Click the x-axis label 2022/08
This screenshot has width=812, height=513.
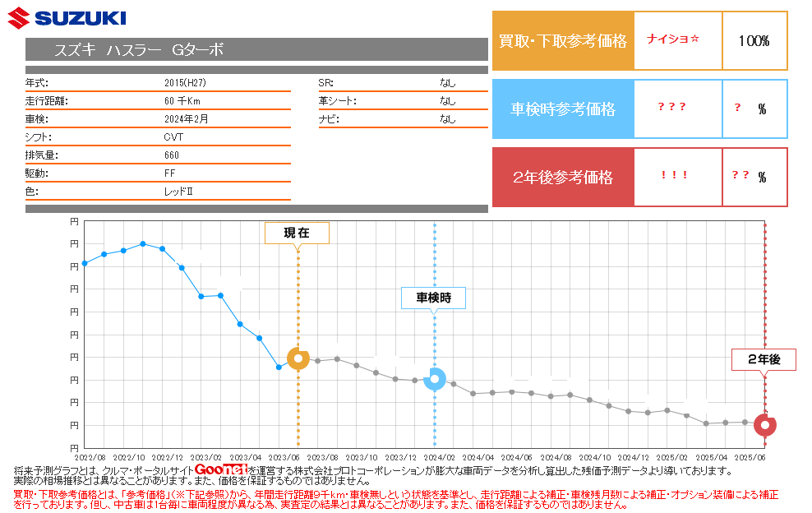[x=90, y=458]
